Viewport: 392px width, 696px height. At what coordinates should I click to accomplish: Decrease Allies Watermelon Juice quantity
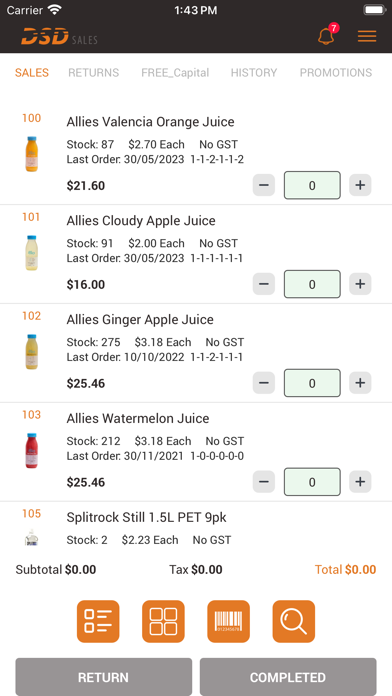click(264, 482)
